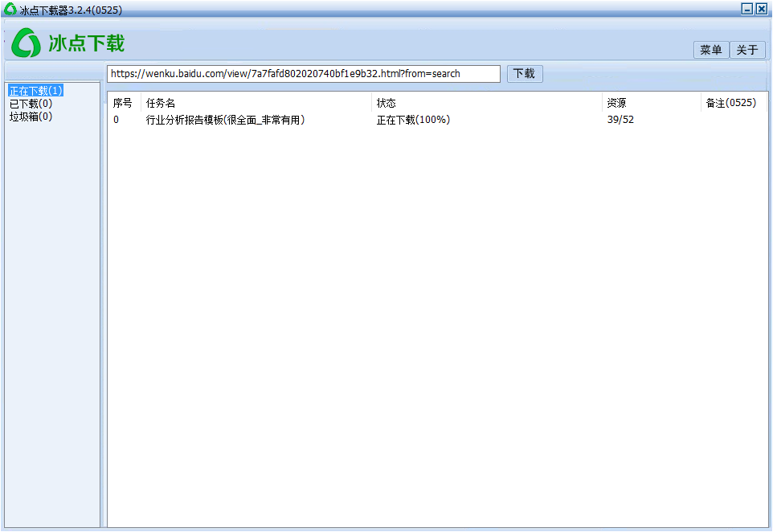773x532 pixels.
Task: Select 正在下载(1) in the sidebar
Action: [36, 91]
